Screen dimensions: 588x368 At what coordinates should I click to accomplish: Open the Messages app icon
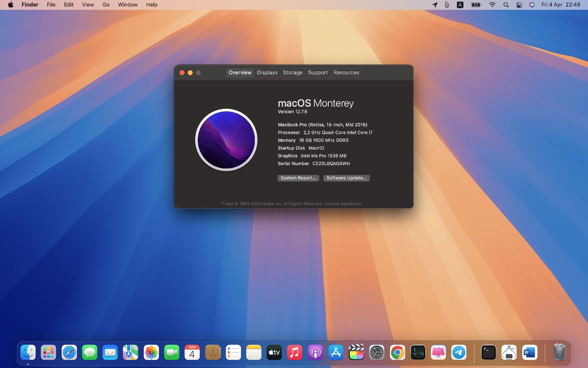coord(90,352)
